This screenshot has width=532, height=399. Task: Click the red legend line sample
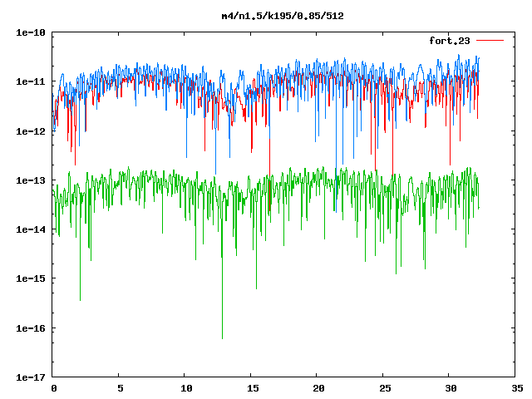[x=490, y=41]
